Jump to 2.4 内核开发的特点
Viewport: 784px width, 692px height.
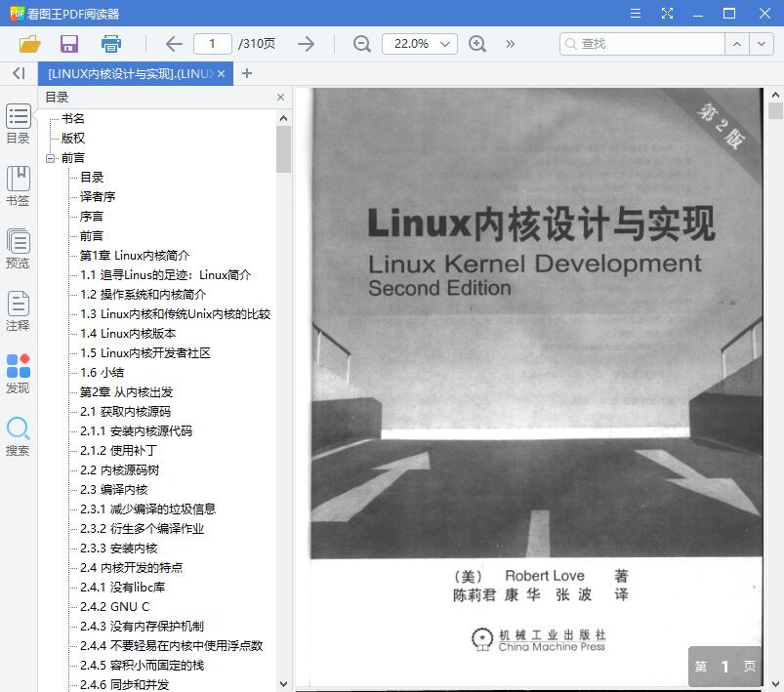[132, 567]
